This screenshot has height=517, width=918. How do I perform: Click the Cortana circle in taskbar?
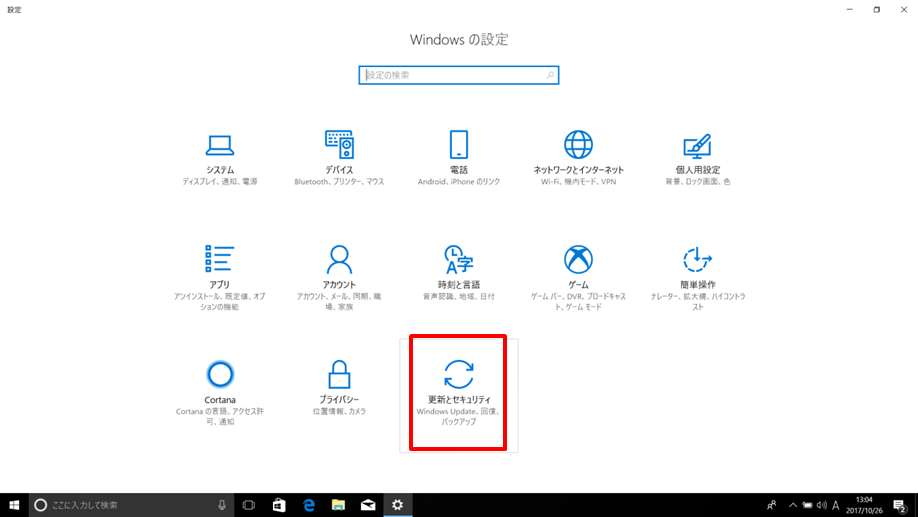tap(40, 505)
